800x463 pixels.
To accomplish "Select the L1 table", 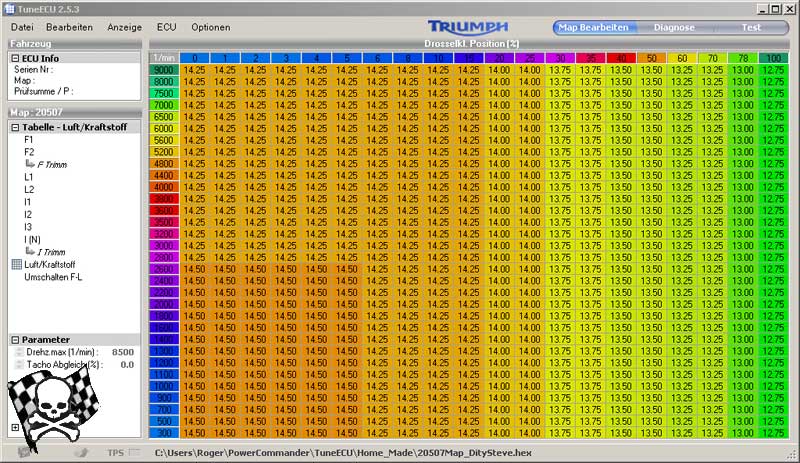I will click(x=29, y=177).
